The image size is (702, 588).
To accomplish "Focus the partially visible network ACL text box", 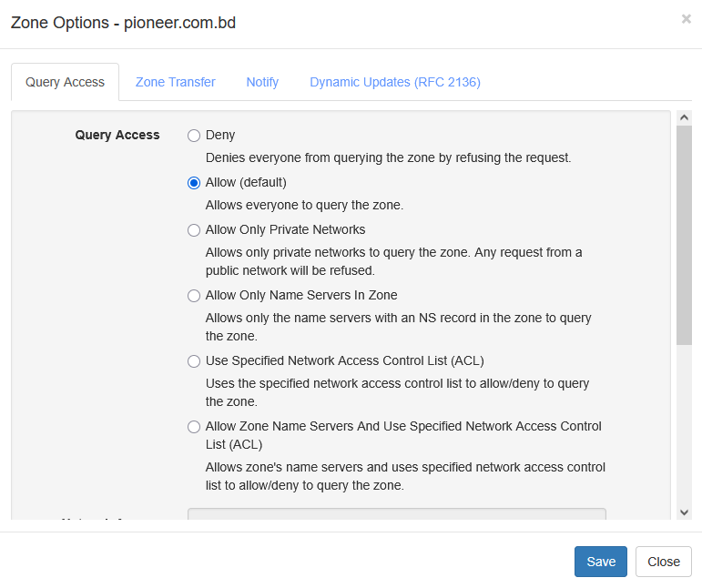I will (396, 514).
